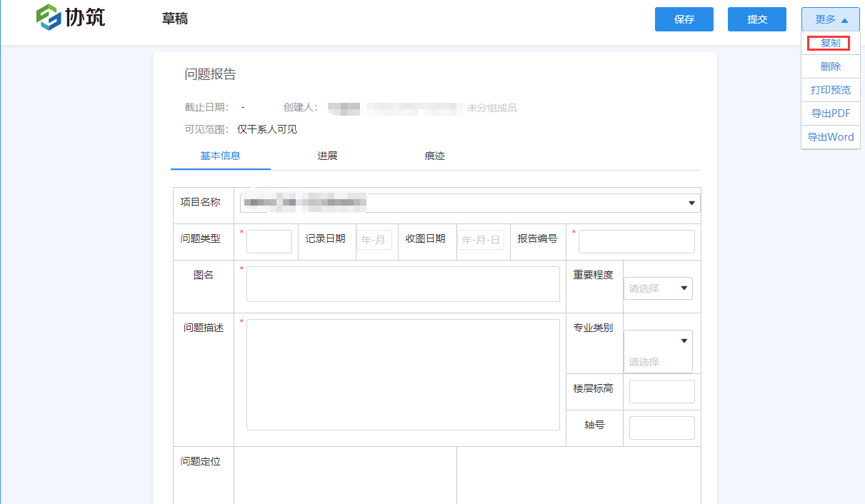The width and height of the screenshot is (865, 504).
Task: Collapse the 更多 menu via its up arrow
Action: tap(848, 19)
